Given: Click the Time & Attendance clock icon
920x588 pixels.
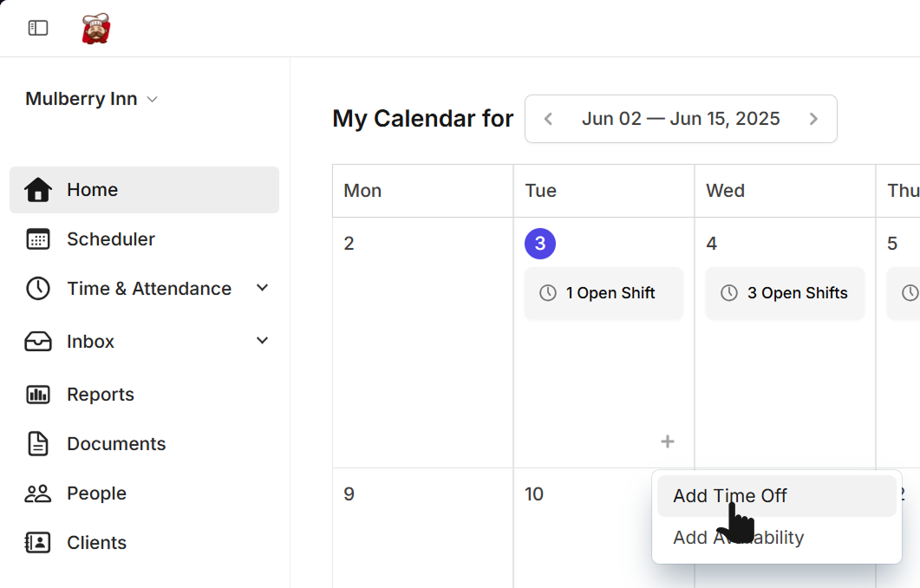Looking at the screenshot, I should click(38, 288).
